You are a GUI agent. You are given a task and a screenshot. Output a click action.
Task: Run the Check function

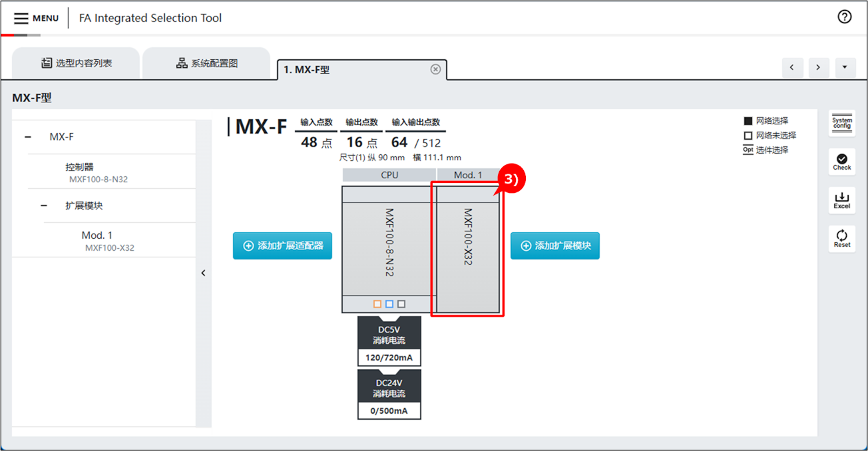[x=841, y=162]
